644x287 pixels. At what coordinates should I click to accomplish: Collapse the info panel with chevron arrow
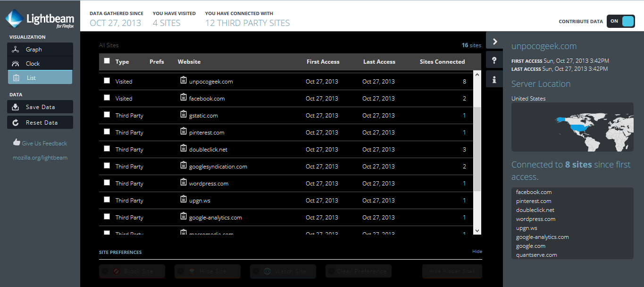494,42
